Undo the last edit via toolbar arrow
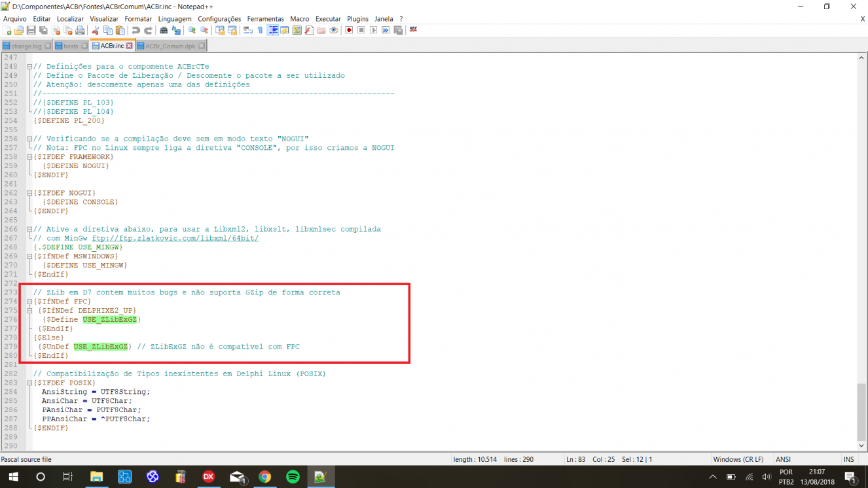Viewport: 868px width, 488px height. (x=136, y=30)
